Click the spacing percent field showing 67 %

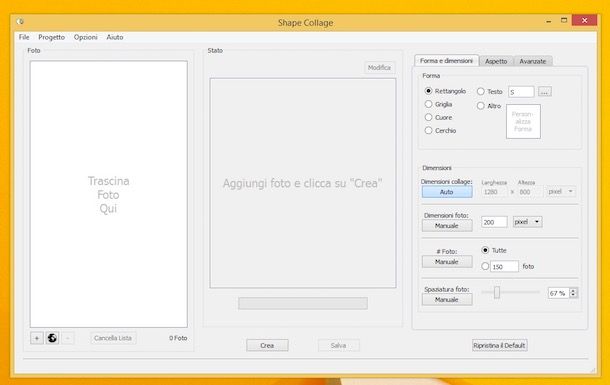[x=559, y=293]
